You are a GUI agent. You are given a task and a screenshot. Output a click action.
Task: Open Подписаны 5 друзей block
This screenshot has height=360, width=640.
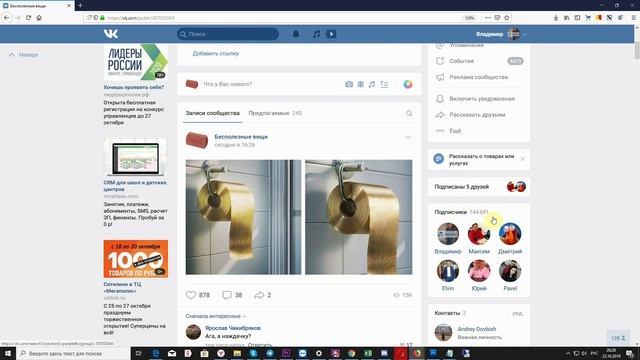click(x=479, y=187)
